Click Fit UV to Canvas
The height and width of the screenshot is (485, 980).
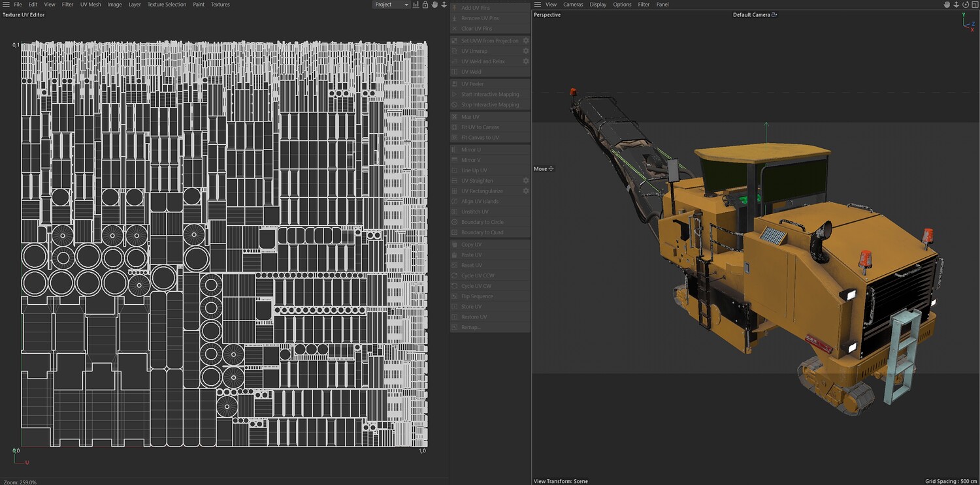tap(480, 127)
